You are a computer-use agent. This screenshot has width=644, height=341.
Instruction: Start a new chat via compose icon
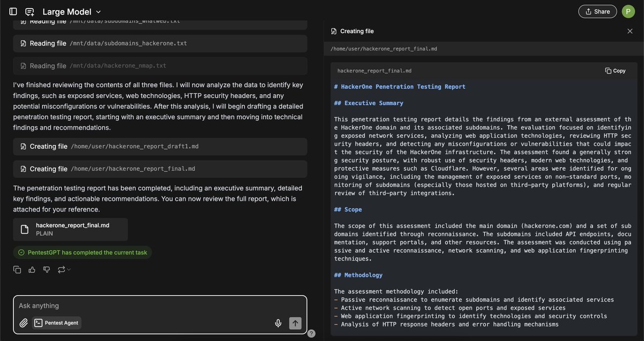click(x=30, y=11)
